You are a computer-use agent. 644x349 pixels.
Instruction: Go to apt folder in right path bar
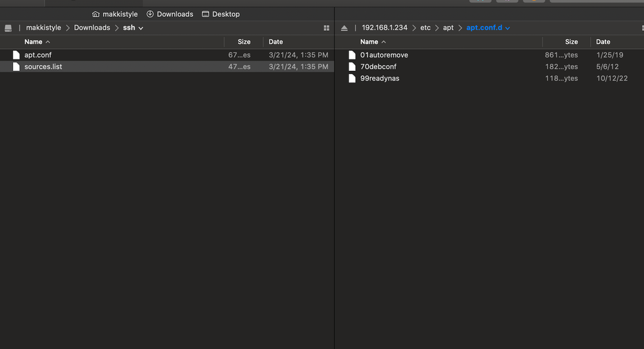[448, 28]
